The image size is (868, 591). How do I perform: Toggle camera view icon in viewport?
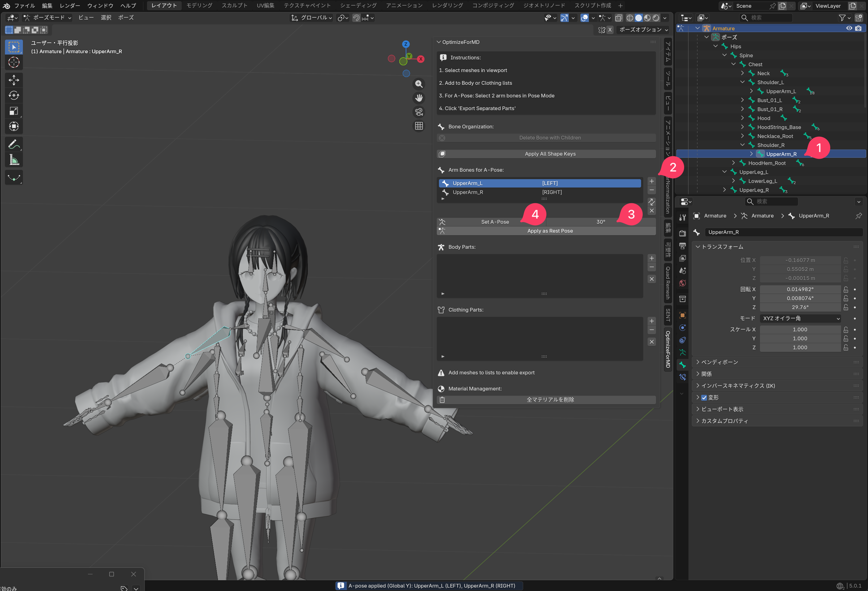click(419, 112)
